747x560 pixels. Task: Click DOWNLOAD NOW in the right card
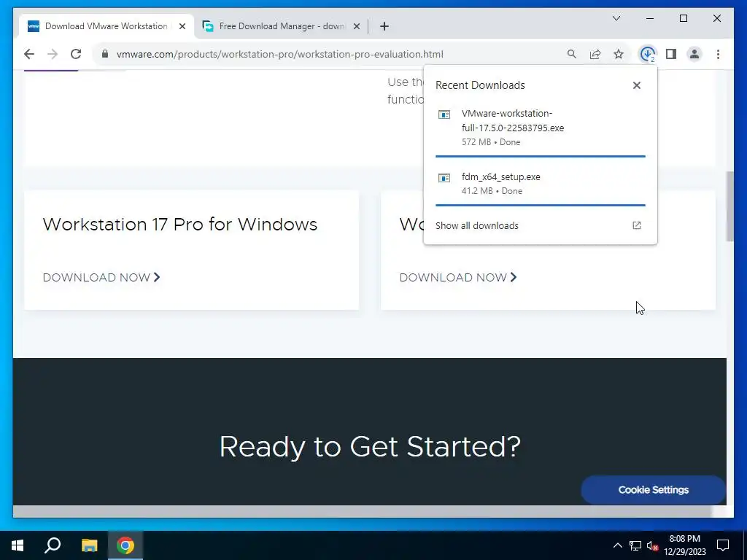point(458,277)
